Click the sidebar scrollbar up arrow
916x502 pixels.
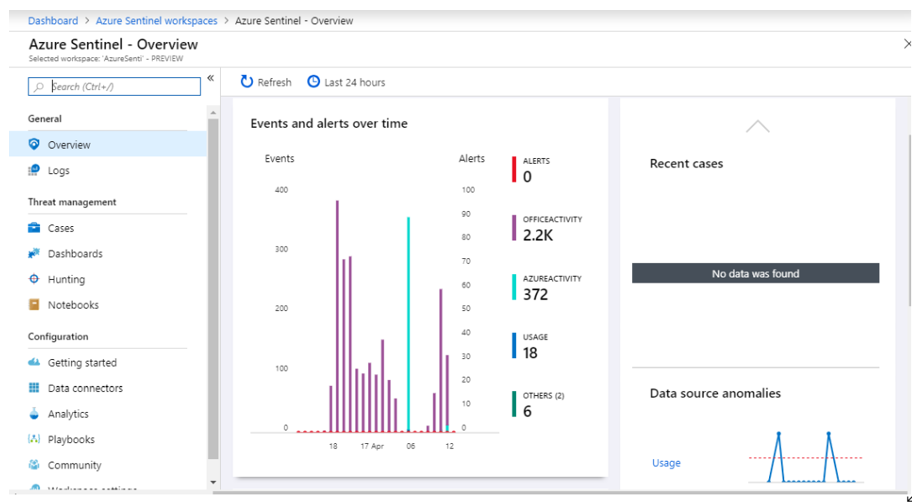tap(213, 112)
